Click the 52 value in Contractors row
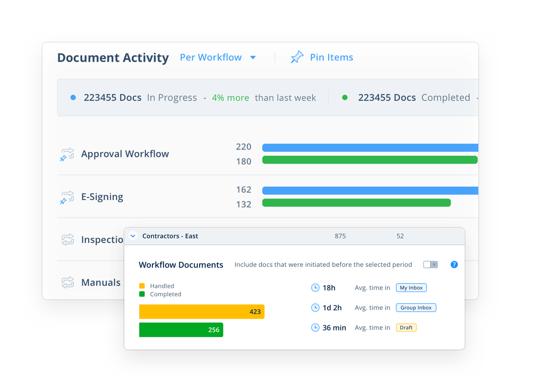Image resolution: width=537 pixels, height=392 pixels. click(400, 236)
